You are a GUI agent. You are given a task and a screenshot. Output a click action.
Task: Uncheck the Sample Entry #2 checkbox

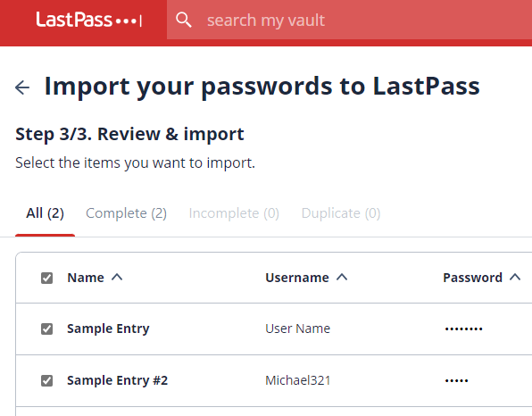46,380
